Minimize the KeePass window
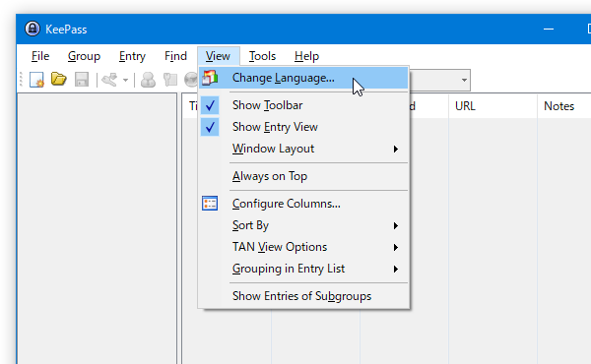 click(549, 29)
